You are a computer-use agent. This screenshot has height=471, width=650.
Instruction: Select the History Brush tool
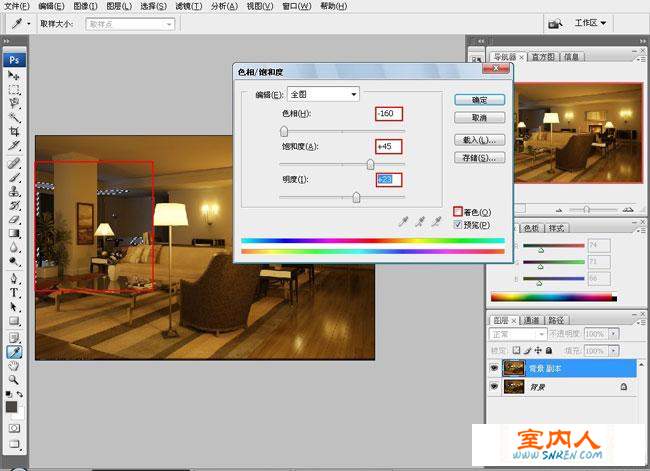point(14,206)
